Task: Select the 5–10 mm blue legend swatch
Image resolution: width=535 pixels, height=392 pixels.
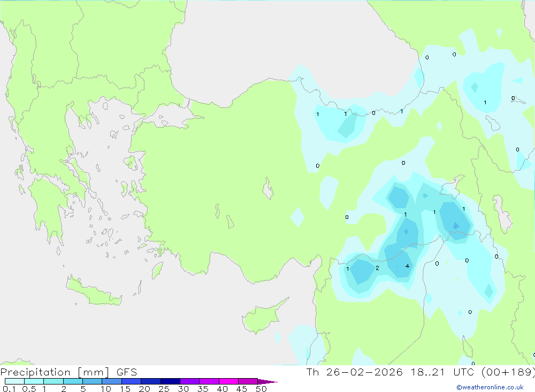Action: point(93,381)
